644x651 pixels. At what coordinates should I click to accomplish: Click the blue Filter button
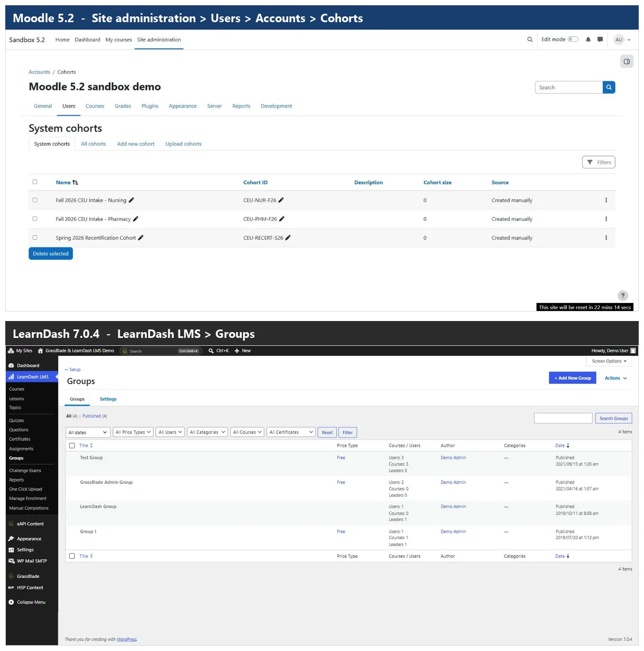pyautogui.click(x=347, y=432)
